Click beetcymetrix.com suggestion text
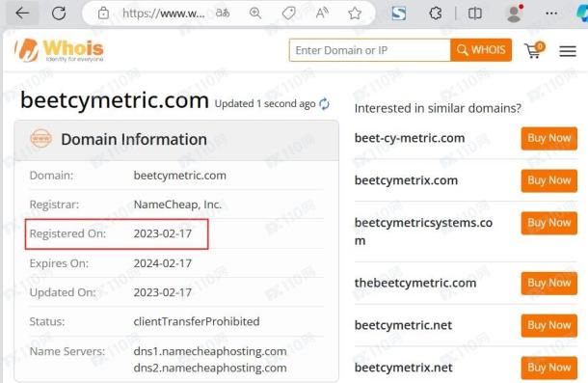 406,180
